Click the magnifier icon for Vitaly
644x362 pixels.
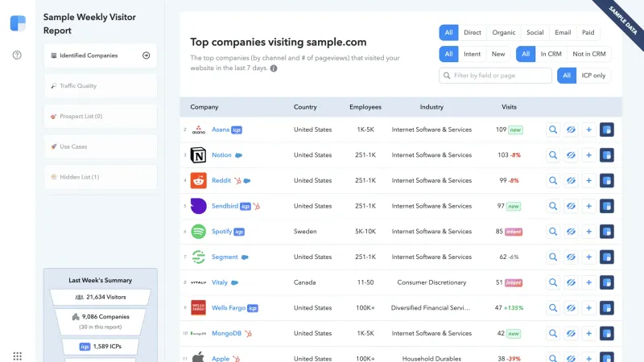(x=553, y=282)
